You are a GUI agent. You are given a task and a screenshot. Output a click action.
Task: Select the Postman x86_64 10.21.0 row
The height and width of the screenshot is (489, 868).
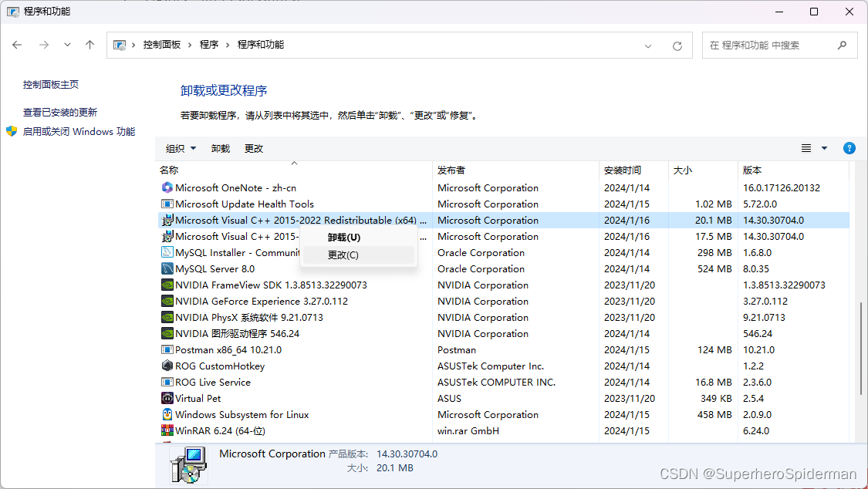point(503,349)
